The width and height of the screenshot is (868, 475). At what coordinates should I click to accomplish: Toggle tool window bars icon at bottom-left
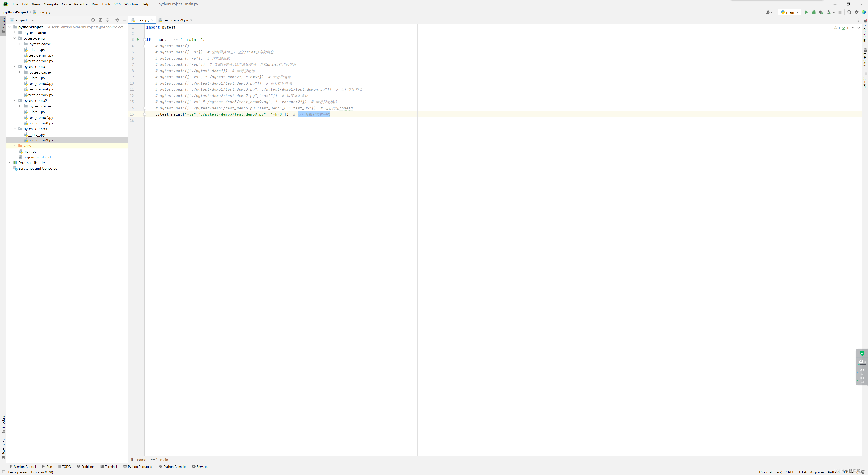tap(3, 472)
